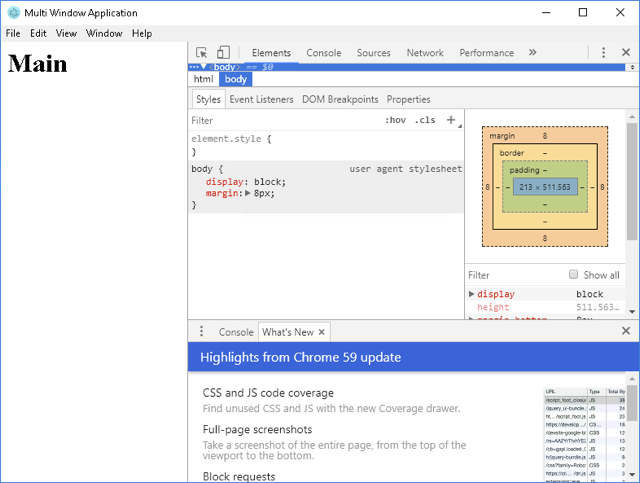Viewport: 640px width, 483px height.
Task: Switch to the Sources tab
Action: (x=373, y=53)
